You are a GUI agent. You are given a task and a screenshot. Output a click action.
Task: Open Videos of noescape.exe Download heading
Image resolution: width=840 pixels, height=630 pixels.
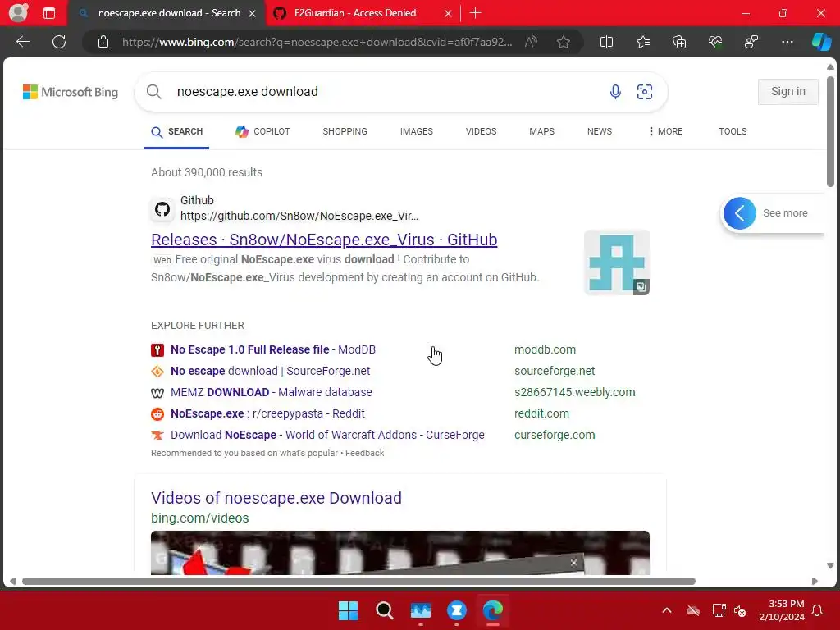[x=276, y=498]
